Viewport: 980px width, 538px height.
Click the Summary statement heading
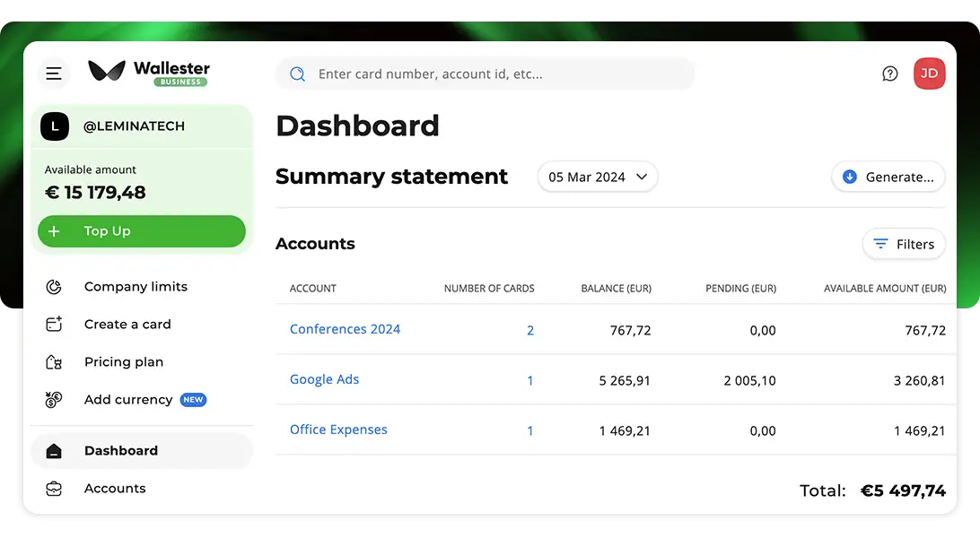pyautogui.click(x=391, y=177)
